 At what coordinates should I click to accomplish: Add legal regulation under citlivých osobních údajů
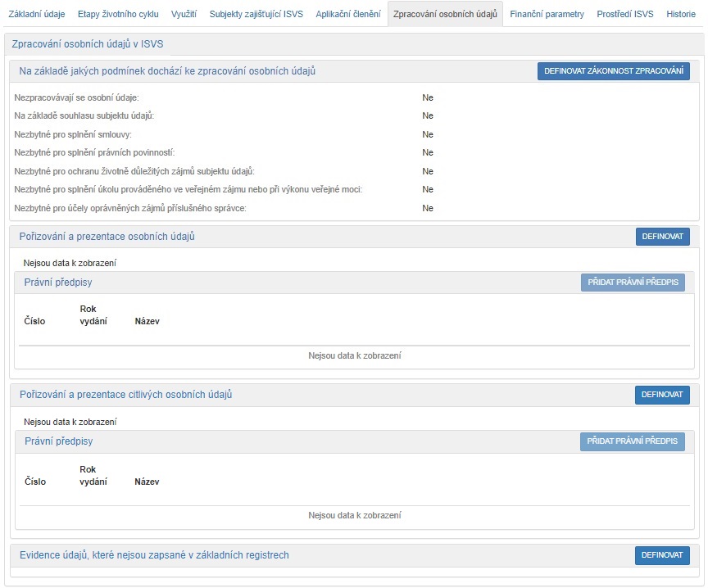tap(633, 441)
